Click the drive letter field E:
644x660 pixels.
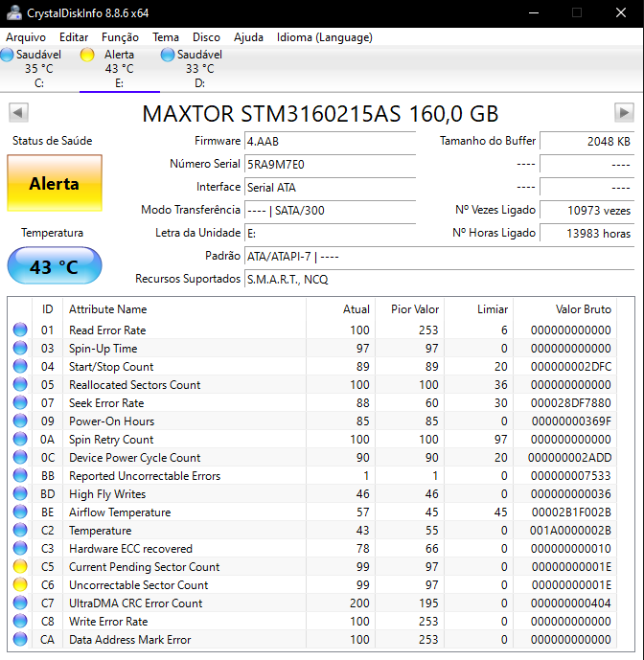click(330, 233)
